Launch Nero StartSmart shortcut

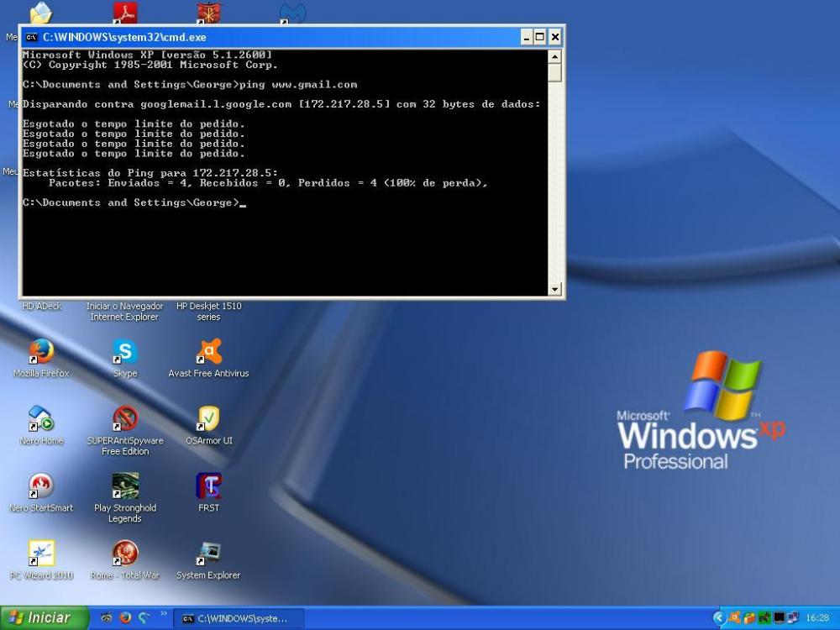click(x=41, y=486)
